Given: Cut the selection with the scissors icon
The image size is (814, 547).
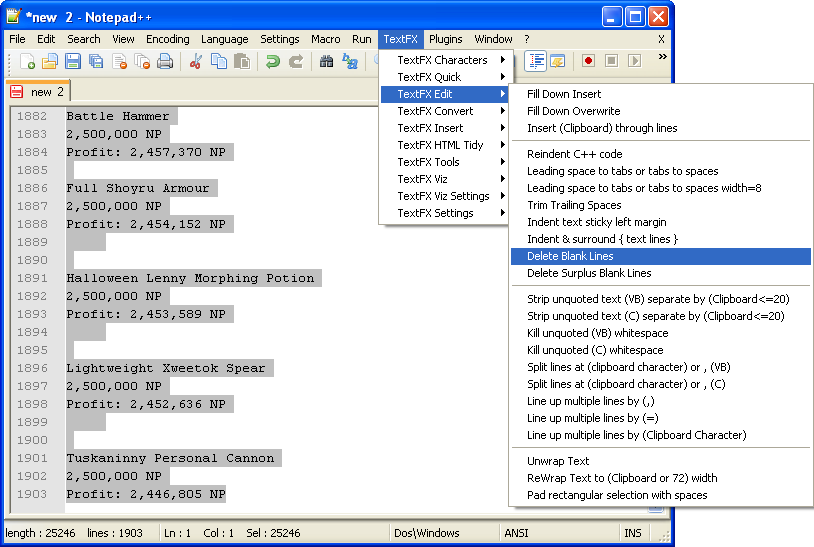Looking at the screenshot, I should tap(196, 61).
